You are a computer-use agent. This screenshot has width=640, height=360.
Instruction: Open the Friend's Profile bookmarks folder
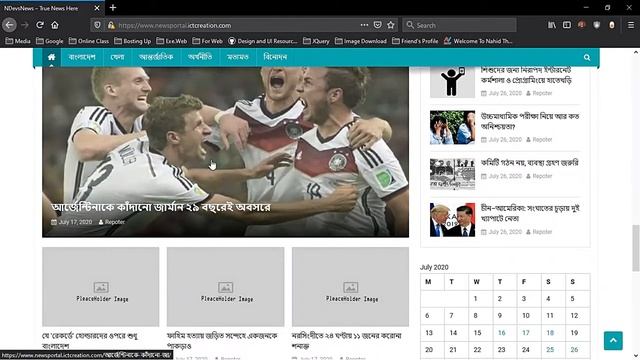pyautogui.click(x=415, y=41)
